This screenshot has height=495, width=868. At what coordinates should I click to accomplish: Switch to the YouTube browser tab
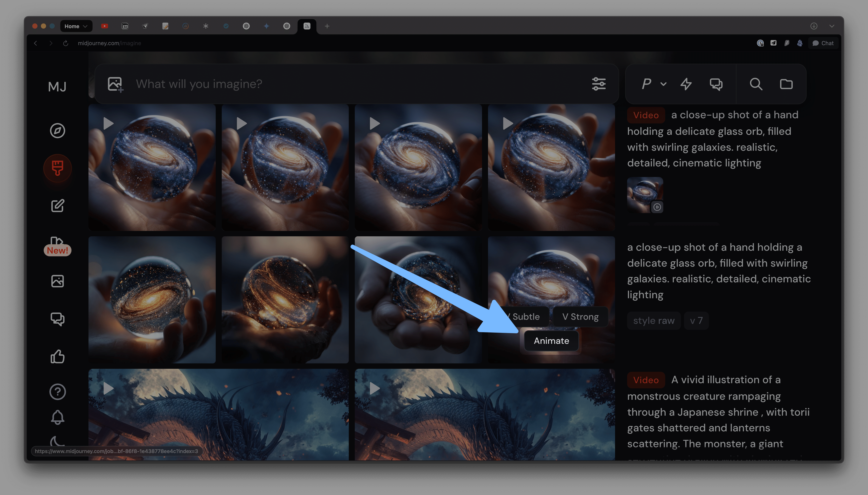pyautogui.click(x=104, y=26)
